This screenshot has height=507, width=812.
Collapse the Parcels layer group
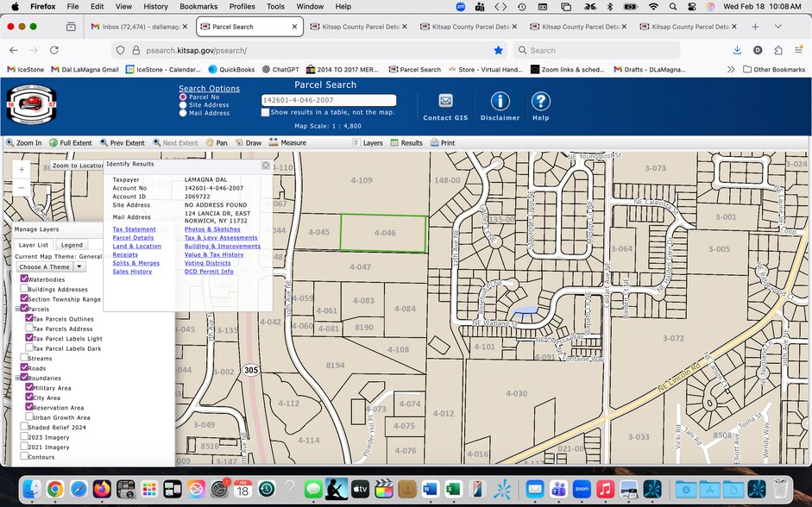(18, 309)
